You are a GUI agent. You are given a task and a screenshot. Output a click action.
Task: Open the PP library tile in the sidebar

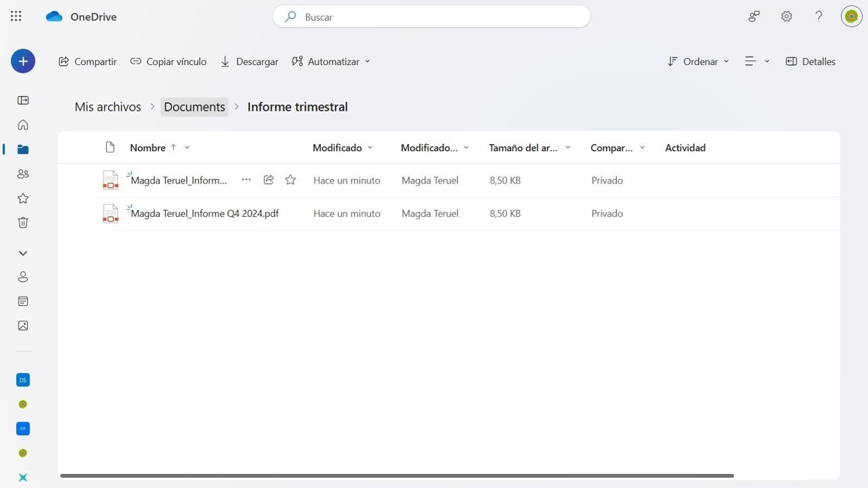22,429
